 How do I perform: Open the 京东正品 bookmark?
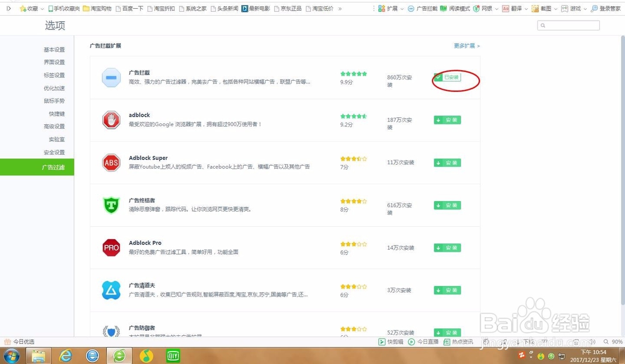(x=287, y=8)
